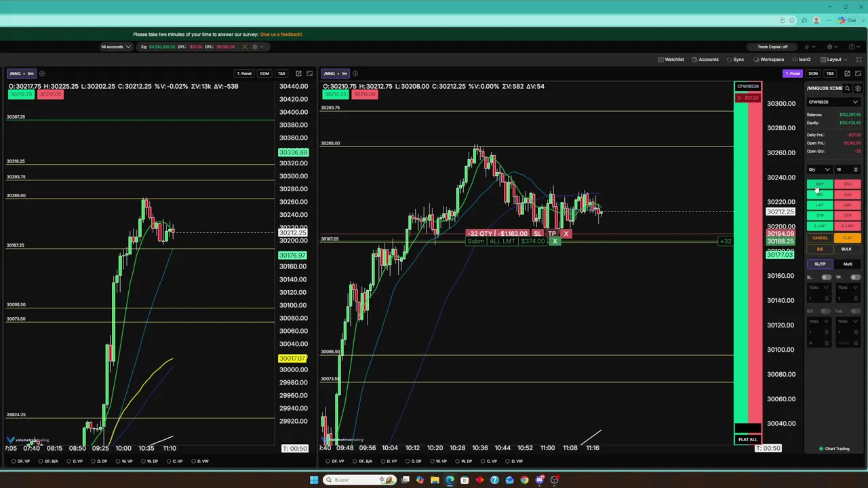Image resolution: width=868 pixels, height=488 pixels.
Task: Click the Windows taskbar Buscar search box
Action: tap(359, 480)
